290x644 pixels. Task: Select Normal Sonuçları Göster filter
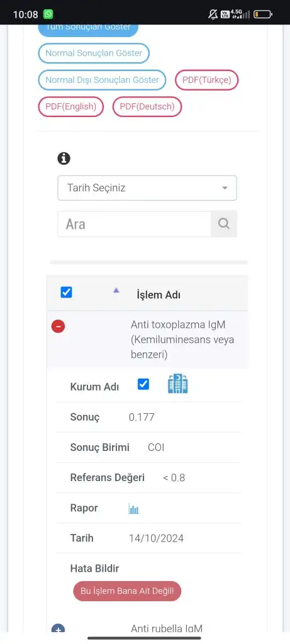click(x=94, y=53)
